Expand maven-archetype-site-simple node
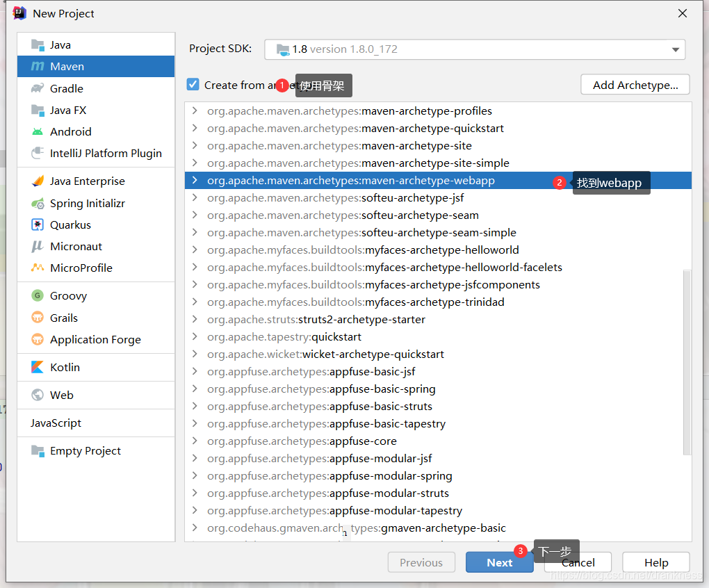The width and height of the screenshot is (709, 588). click(x=195, y=163)
